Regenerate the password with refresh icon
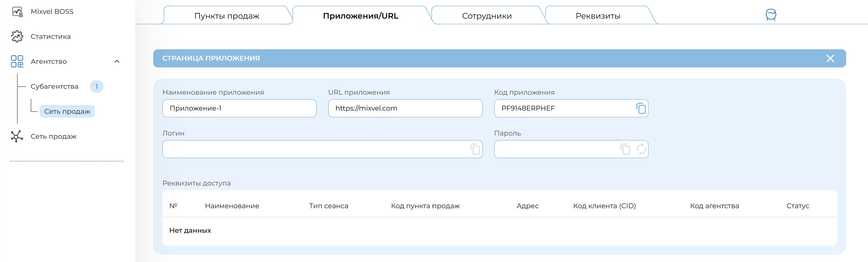This screenshot has width=868, height=262. tap(641, 149)
